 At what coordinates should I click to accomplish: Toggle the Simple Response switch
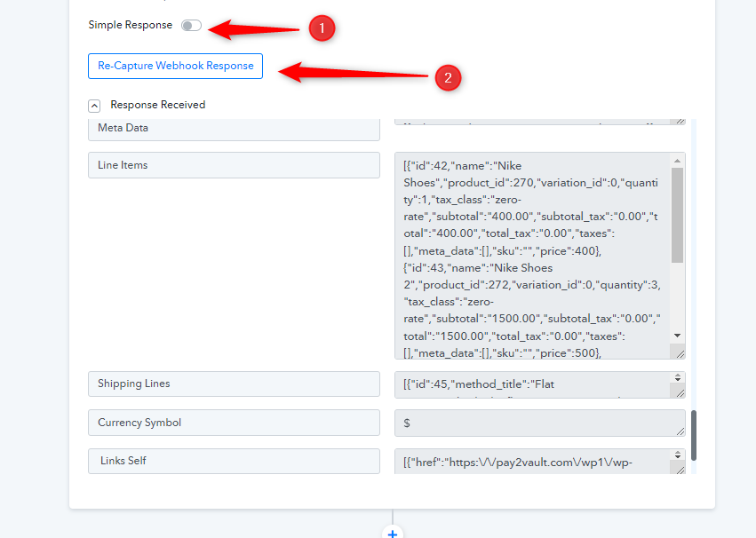pyautogui.click(x=191, y=26)
